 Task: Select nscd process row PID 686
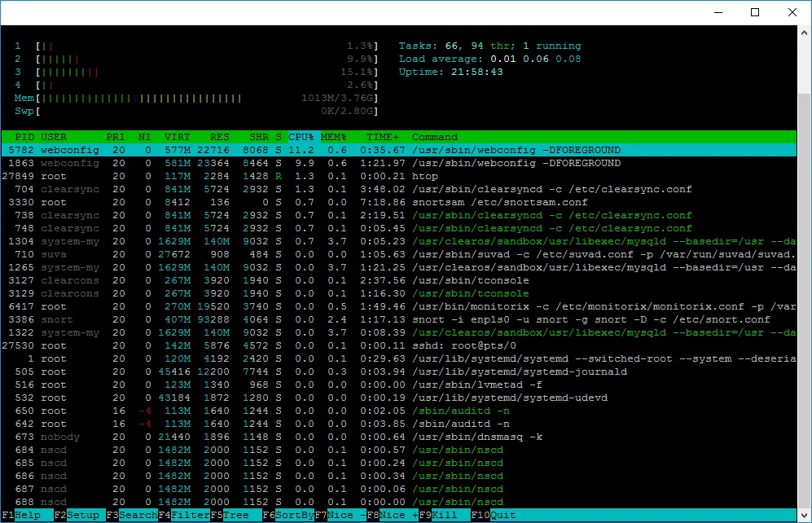tap(399, 476)
